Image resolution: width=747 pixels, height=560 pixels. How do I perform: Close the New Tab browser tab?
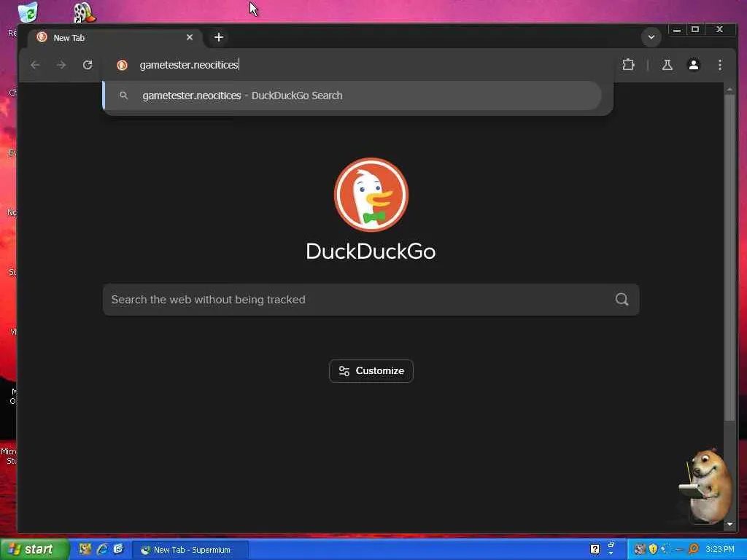[x=190, y=37]
